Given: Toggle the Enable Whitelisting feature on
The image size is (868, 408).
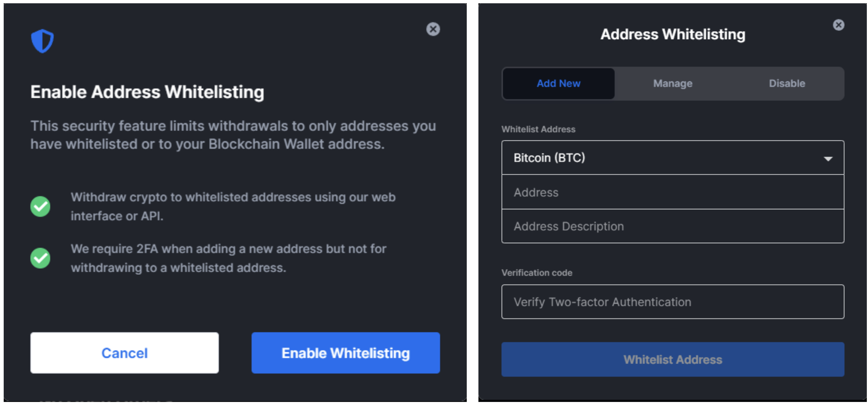Looking at the screenshot, I should tap(337, 353).
